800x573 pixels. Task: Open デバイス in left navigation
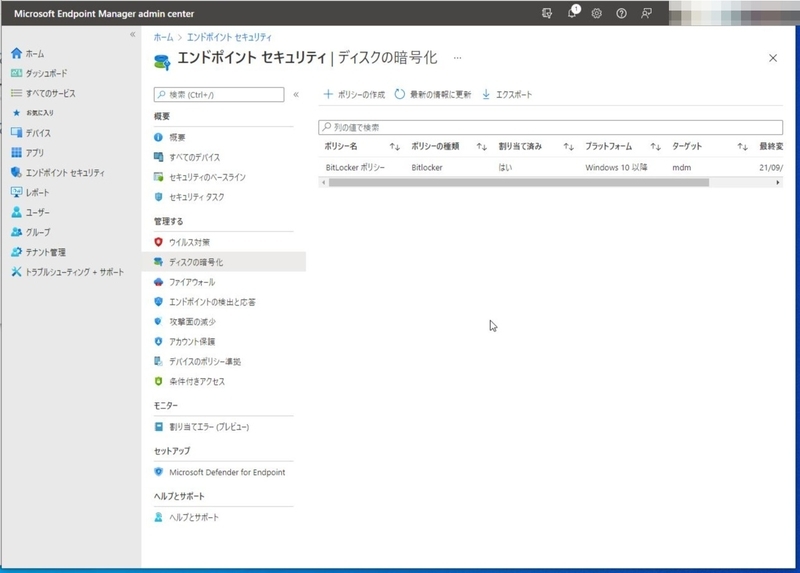pyautogui.click(x=38, y=133)
